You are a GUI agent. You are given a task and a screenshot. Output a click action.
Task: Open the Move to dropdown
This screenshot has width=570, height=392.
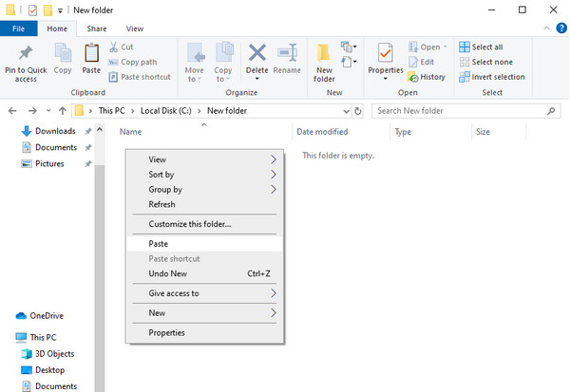coord(195,63)
